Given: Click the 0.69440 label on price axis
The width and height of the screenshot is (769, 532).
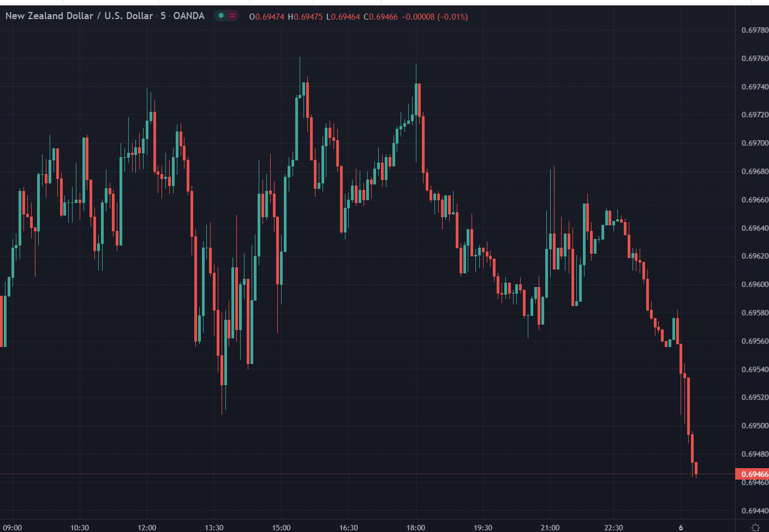Looking at the screenshot, I should point(754,511).
